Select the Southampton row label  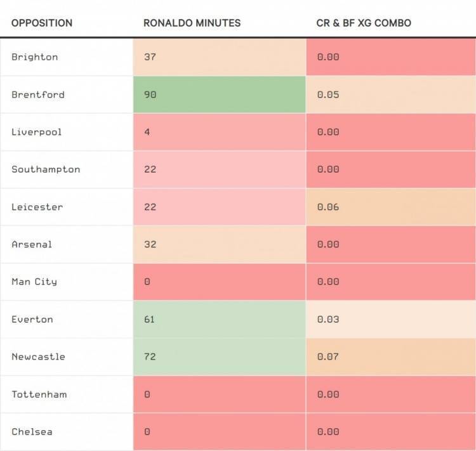(46, 169)
